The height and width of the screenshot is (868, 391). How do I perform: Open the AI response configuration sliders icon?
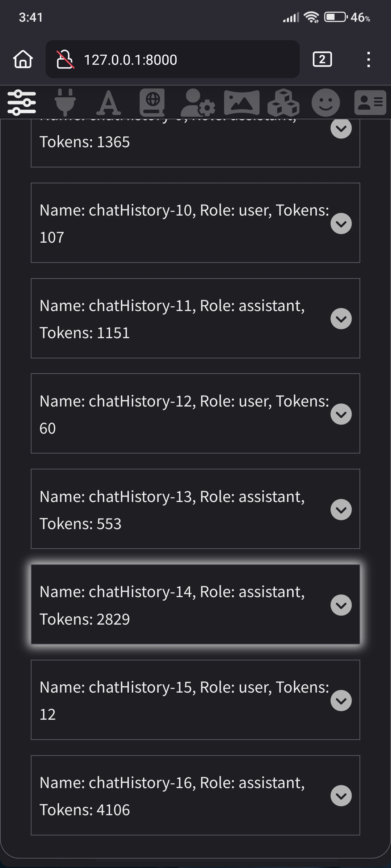[x=22, y=103]
